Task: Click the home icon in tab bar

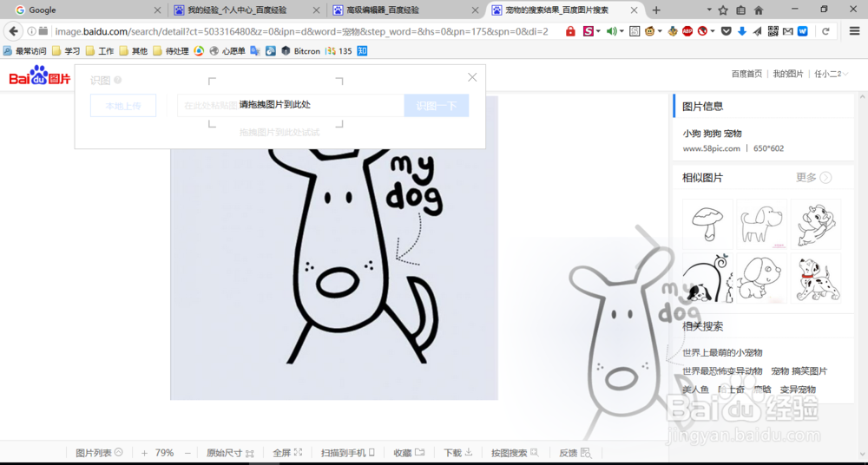Action: click(x=759, y=10)
